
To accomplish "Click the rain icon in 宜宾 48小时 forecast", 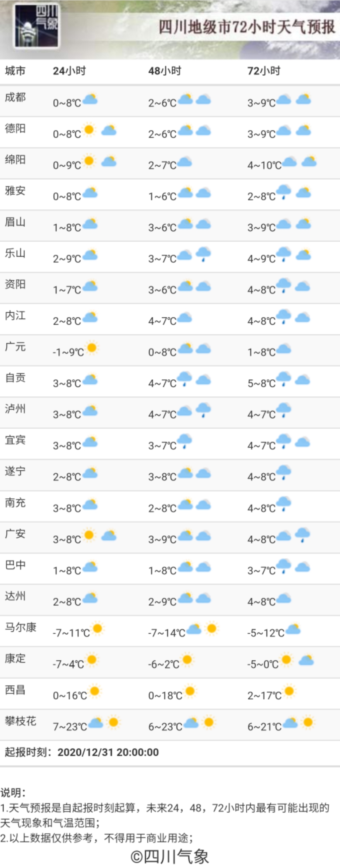I will [184, 441].
